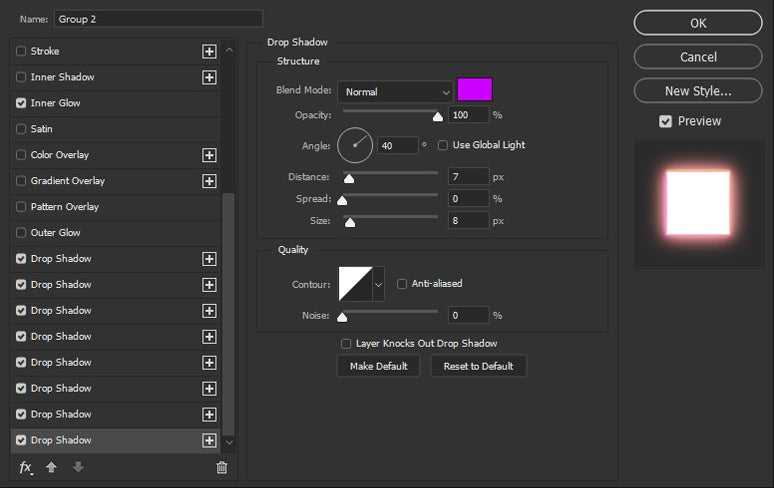
Task: Tick the Satin checkbox
Action: pos(21,129)
